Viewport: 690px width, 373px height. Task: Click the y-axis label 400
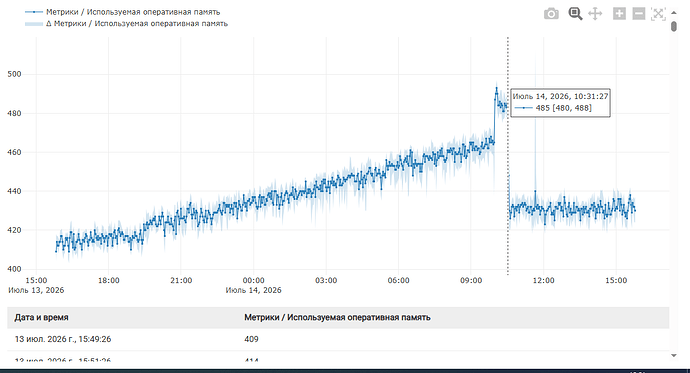coord(14,269)
